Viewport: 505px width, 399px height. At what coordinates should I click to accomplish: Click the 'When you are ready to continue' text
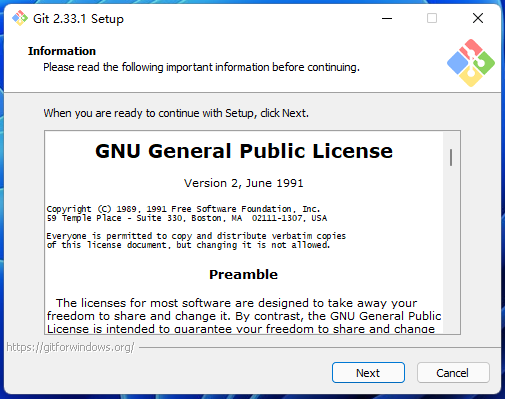point(176,113)
